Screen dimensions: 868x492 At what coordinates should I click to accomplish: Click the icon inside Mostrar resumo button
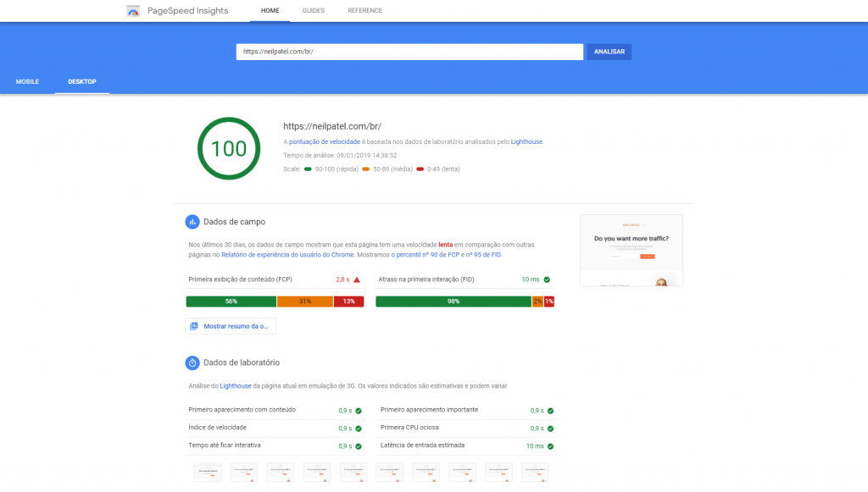point(194,326)
